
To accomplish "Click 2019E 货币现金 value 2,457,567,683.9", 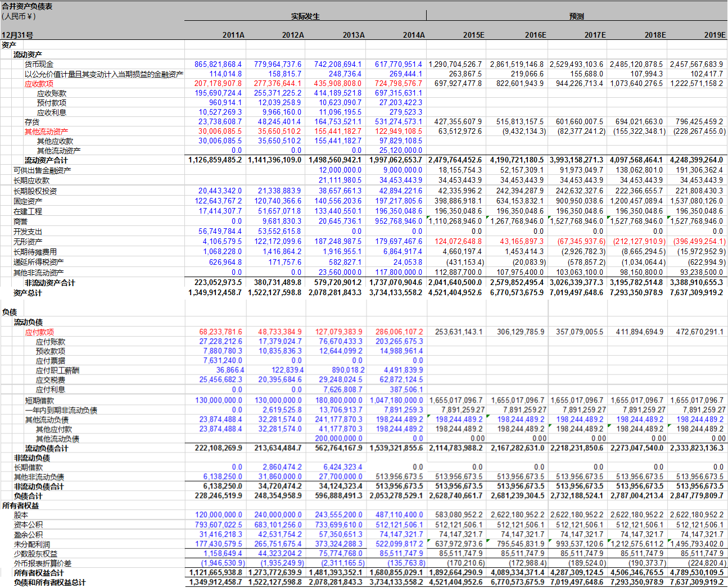I will click(x=697, y=65).
